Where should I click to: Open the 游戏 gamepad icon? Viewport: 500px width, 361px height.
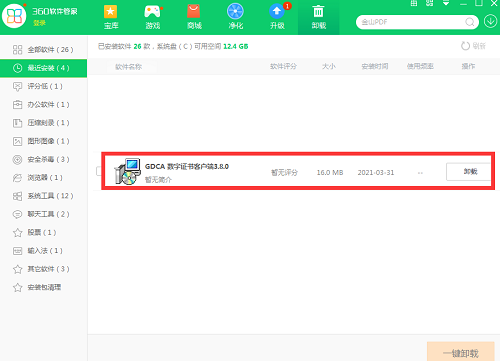(152, 12)
